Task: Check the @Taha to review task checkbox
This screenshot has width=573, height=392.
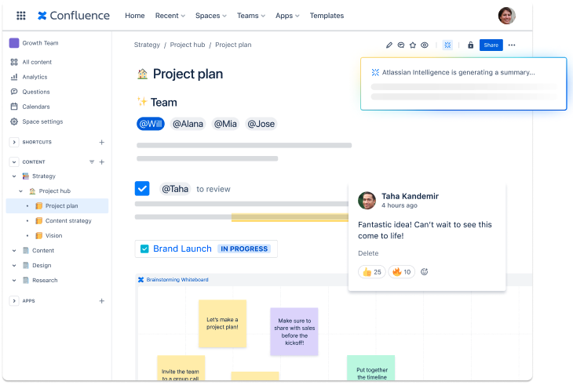Action: tap(142, 188)
